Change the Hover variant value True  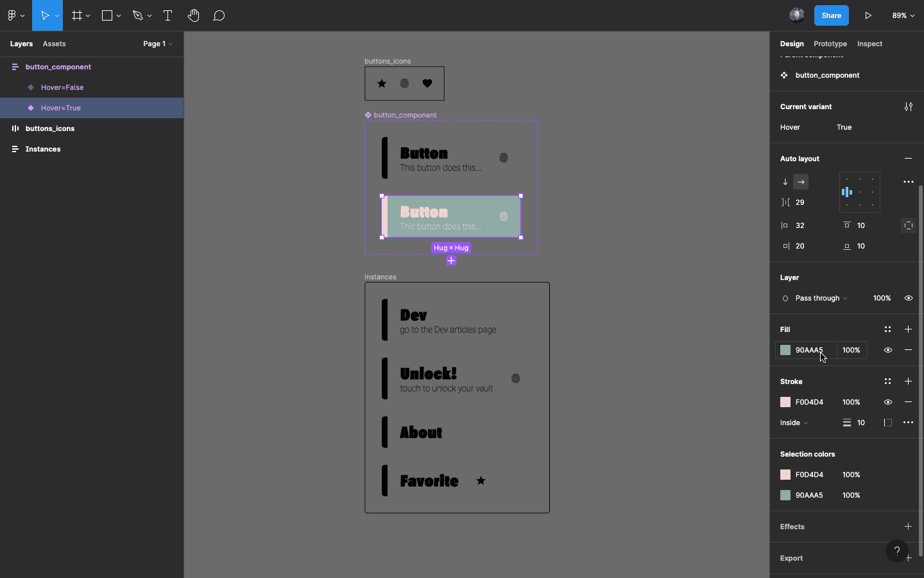pos(844,127)
